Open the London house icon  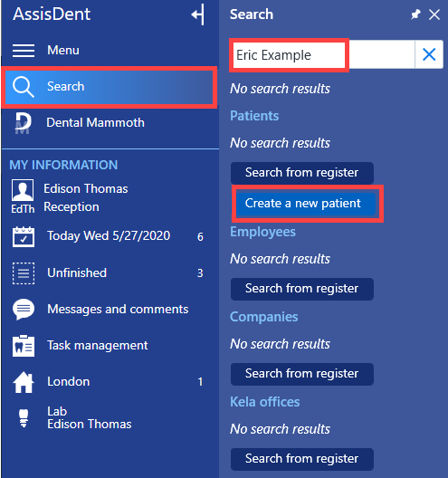tap(24, 383)
